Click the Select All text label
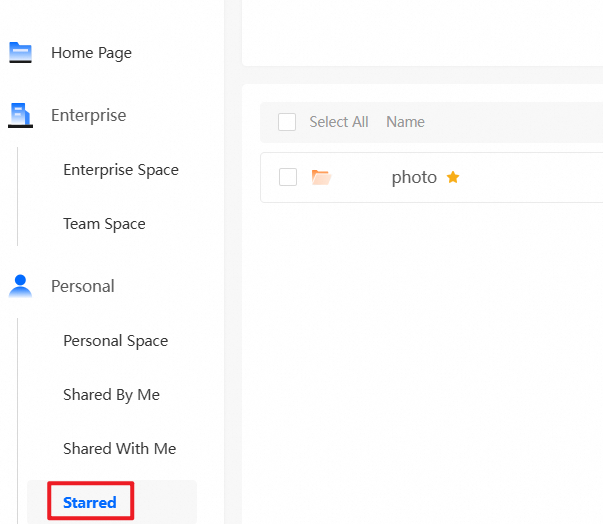The width and height of the screenshot is (603, 524). click(338, 122)
